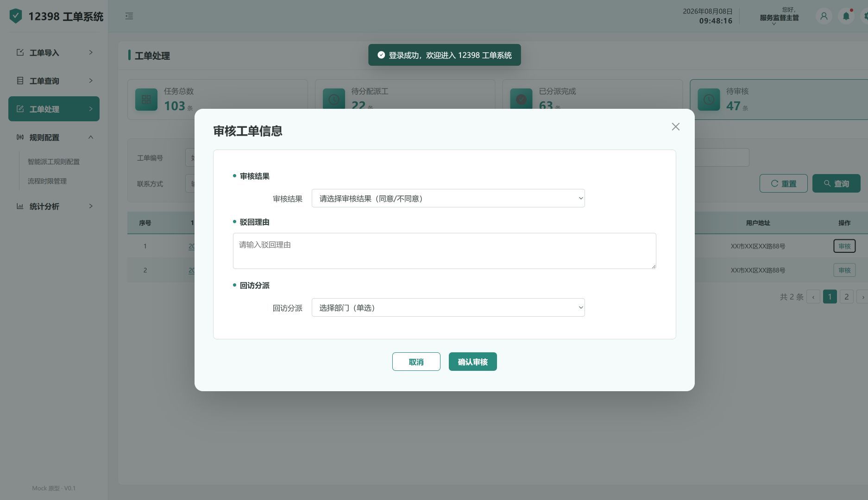Click the 待审核 47 stat card

778,100
